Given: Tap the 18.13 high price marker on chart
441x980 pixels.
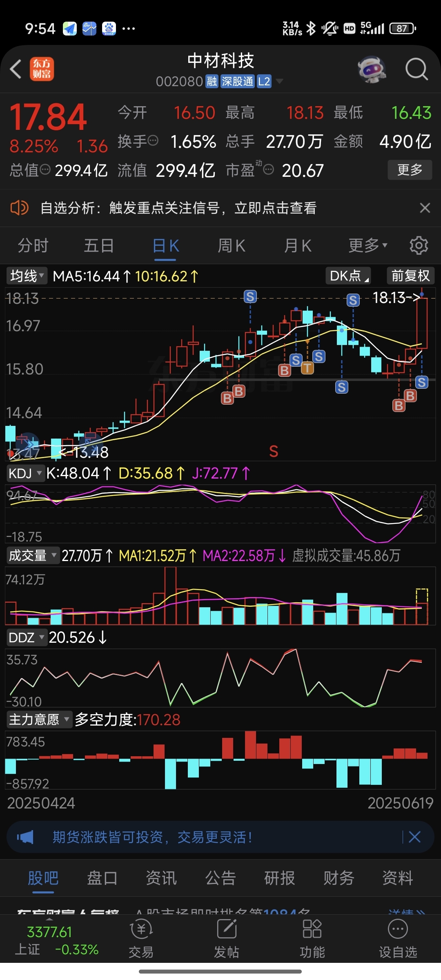Looking at the screenshot, I should pyautogui.click(x=396, y=297).
